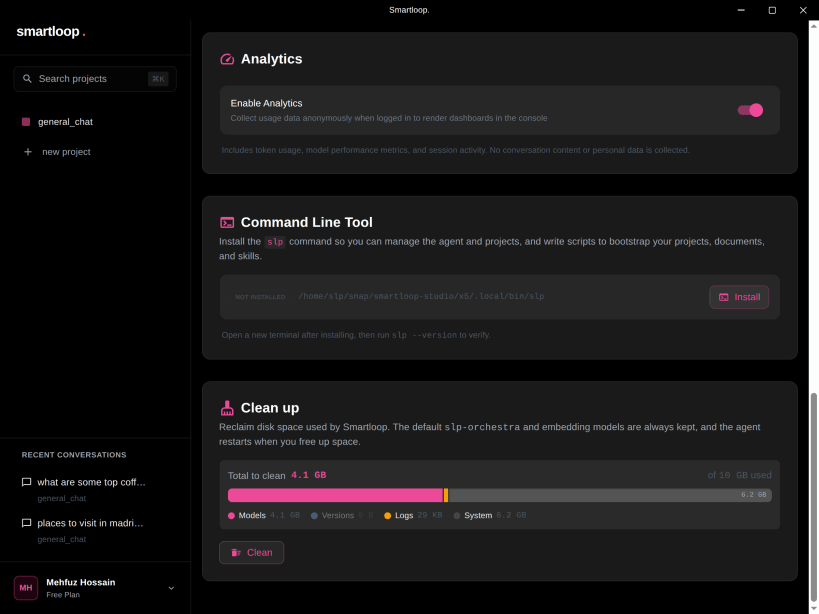Click the scrollbar down arrow
This screenshot has width=819, height=614.
click(x=813, y=608)
